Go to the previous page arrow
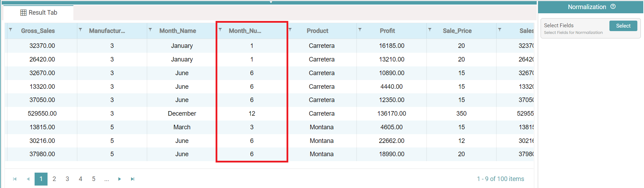This screenshot has height=188, width=644. tap(28, 179)
